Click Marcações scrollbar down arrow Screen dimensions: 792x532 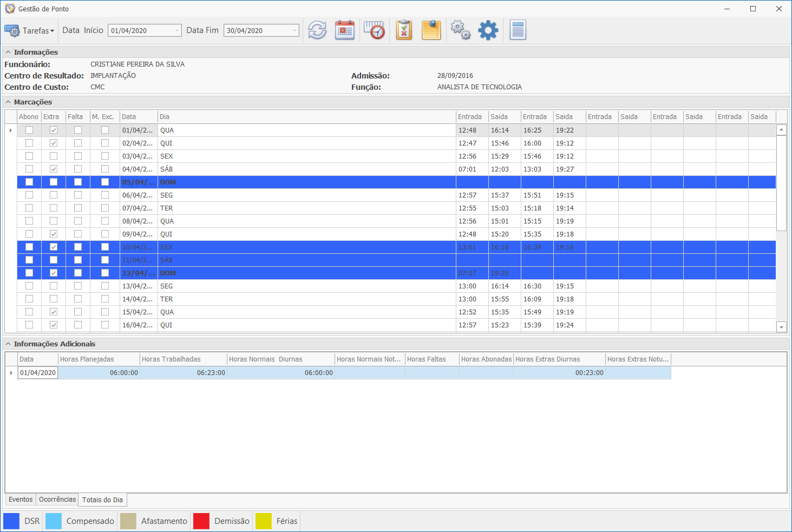(x=781, y=327)
